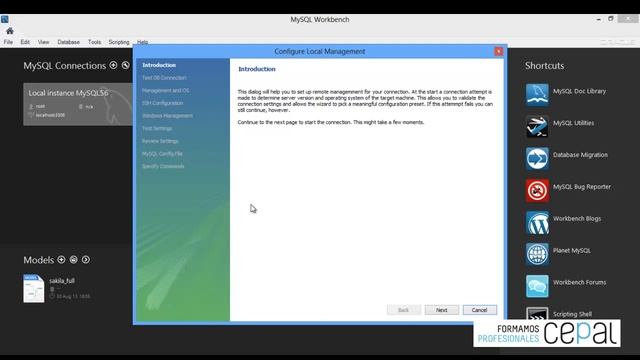Open the Tools menu
Viewport: 640px width, 360px height.
tap(94, 42)
